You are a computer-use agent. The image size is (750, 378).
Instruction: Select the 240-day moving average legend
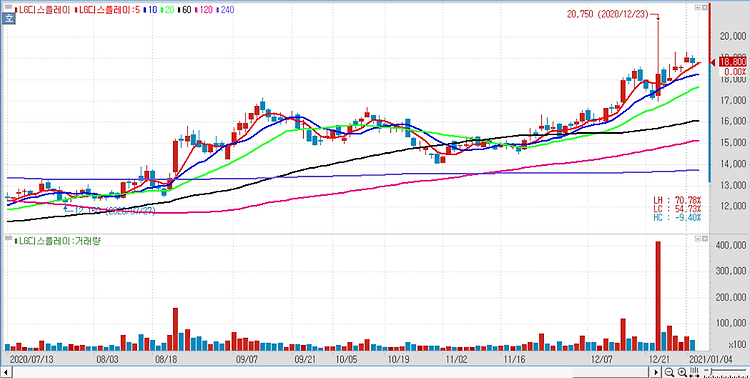[x=226, y=9]
